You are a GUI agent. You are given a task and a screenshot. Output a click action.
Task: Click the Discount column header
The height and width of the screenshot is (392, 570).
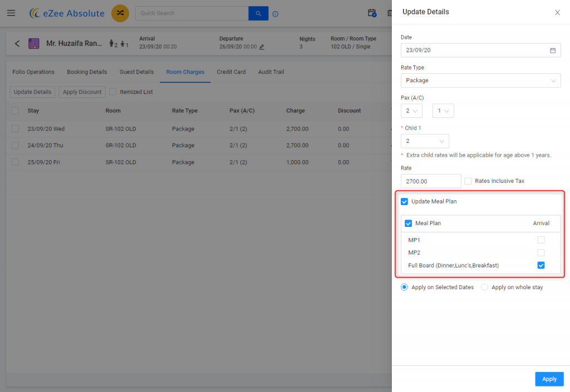[x=350, y=111]
